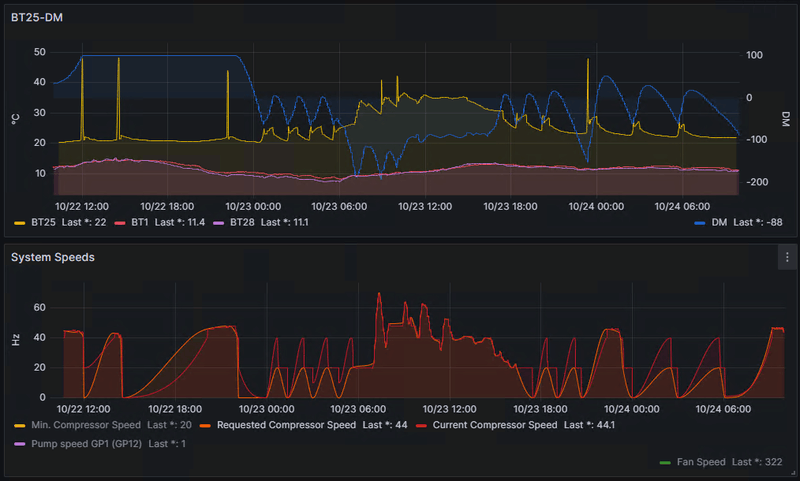The height and width of the screenshot is (481, 800).
Task: Click the Requested Compressor Speed orange marker
Action: click(x=205, y=425)
